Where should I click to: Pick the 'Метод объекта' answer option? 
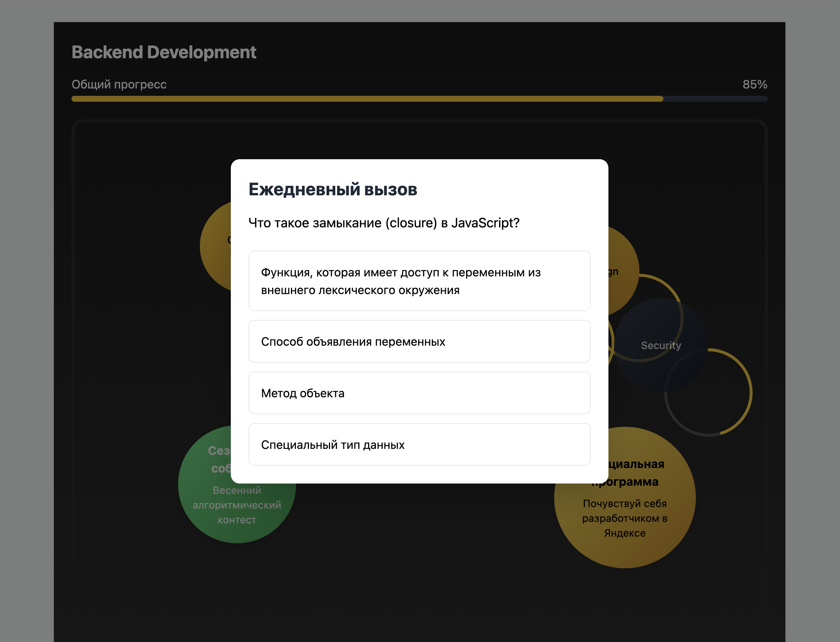(x=419, y=393)
